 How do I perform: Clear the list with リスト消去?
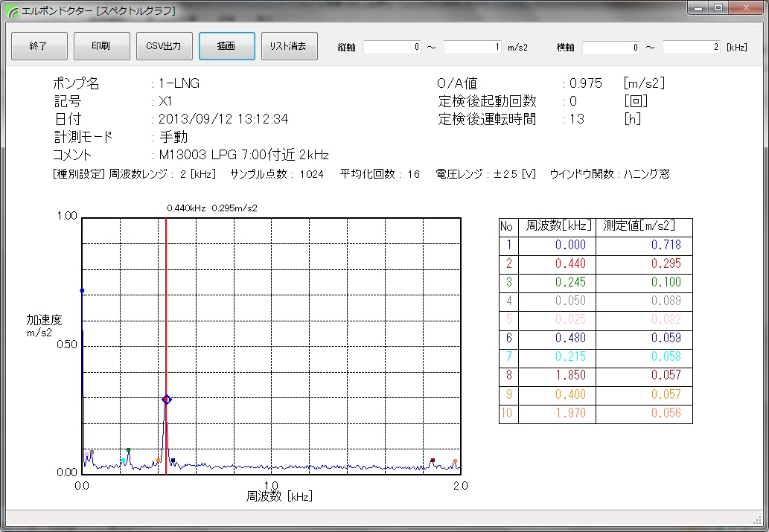click(x=289, y=46)
